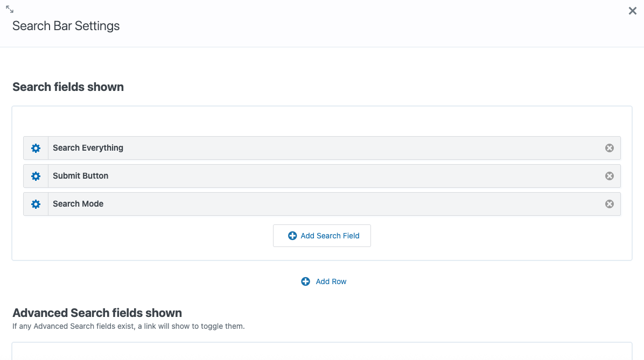Click the plus icon beside Add Row

pyautogui.click(x=305, y=281)
